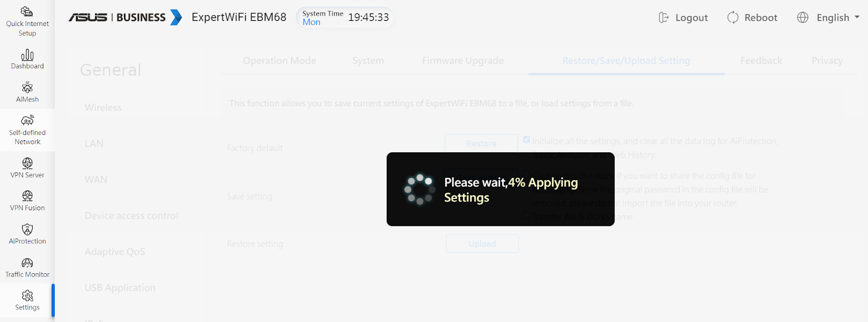Click the Reboot button in the header
This screenshot has width=868, height=322.
point(752,17)
